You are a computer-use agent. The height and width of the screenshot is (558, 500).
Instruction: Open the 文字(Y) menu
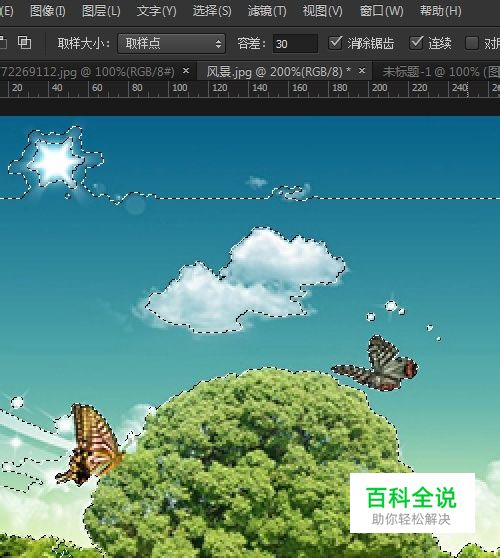[x=157, y=11]
